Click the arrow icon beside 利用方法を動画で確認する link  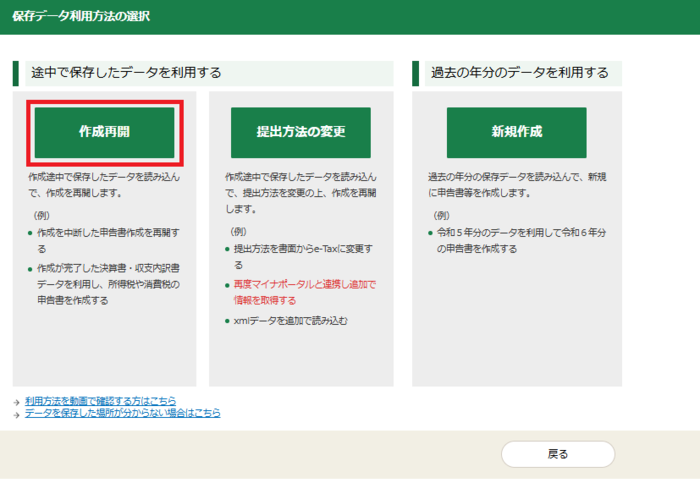click(17, 402)
